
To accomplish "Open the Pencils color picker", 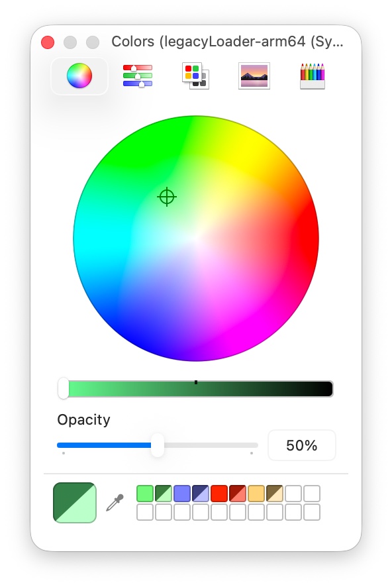I will pyautogui.click(x=311, y=75).
